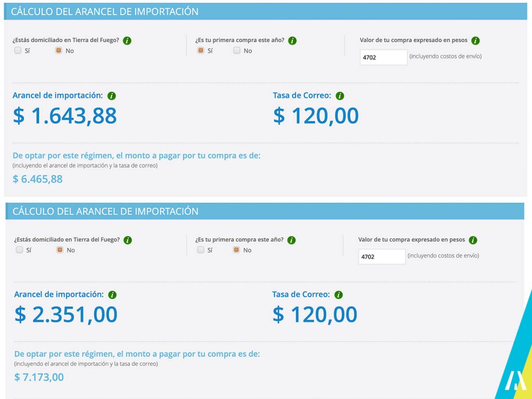Viewport: 532px width, 399px height.
Task: Show Tasa de Correo info icon in bottom panel
Action: click(339, 295)
